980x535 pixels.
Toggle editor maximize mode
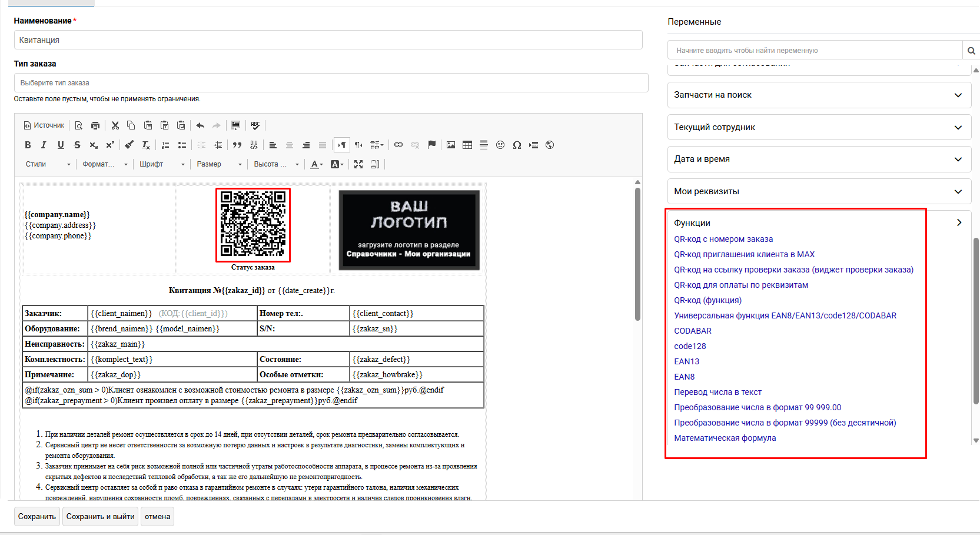coord(358,164)
